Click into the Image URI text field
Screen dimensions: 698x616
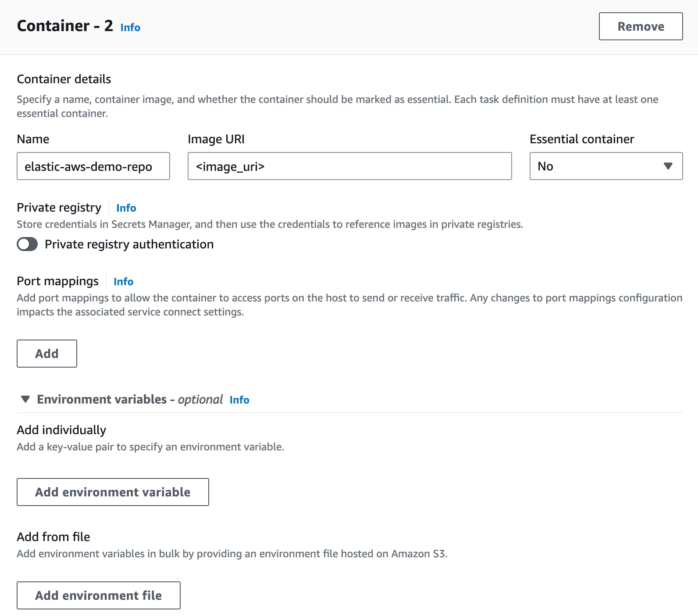pyautogui.click(x=349, y=166)
